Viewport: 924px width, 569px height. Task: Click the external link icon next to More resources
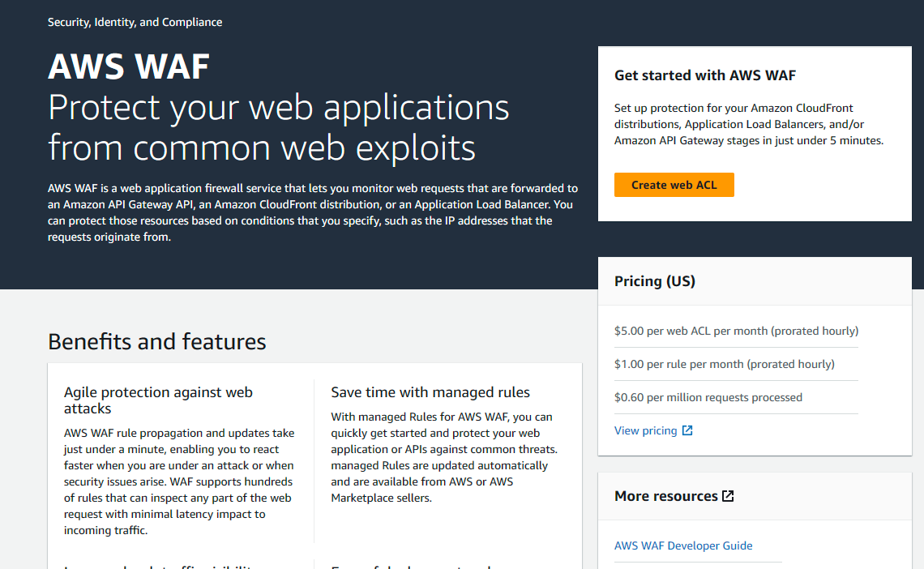tap(728, 496)
